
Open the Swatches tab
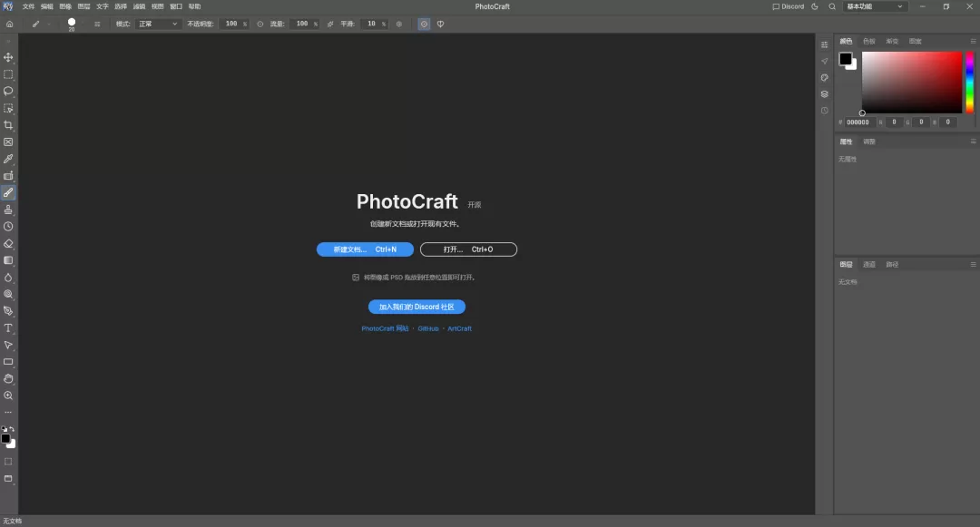pos(868,41)
